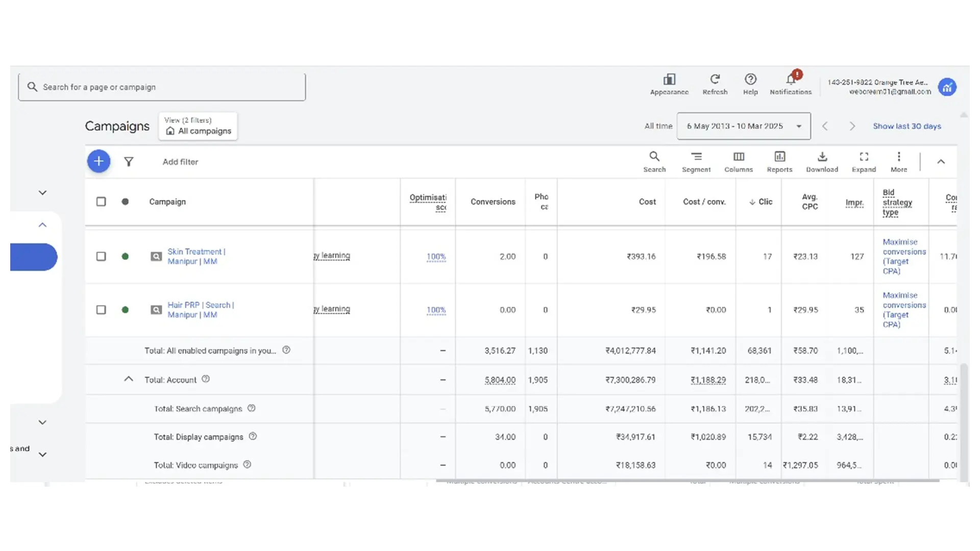Screen dimensions: 980x551
Task: Click Add filter
Action: [x=180, y=162]
